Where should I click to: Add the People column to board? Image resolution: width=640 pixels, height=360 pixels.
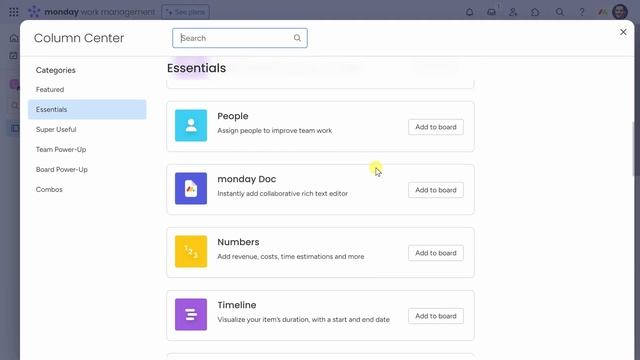(x=436, y=127)
